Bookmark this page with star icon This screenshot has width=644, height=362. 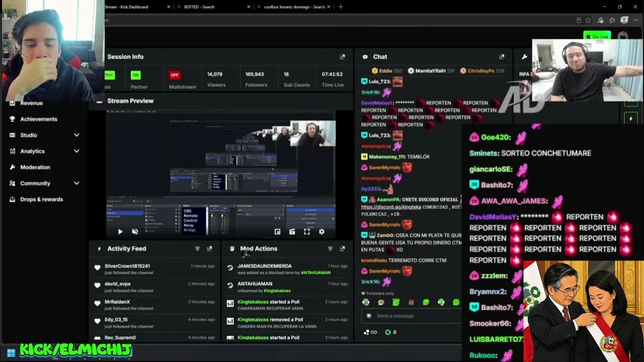tap(588, 20)
